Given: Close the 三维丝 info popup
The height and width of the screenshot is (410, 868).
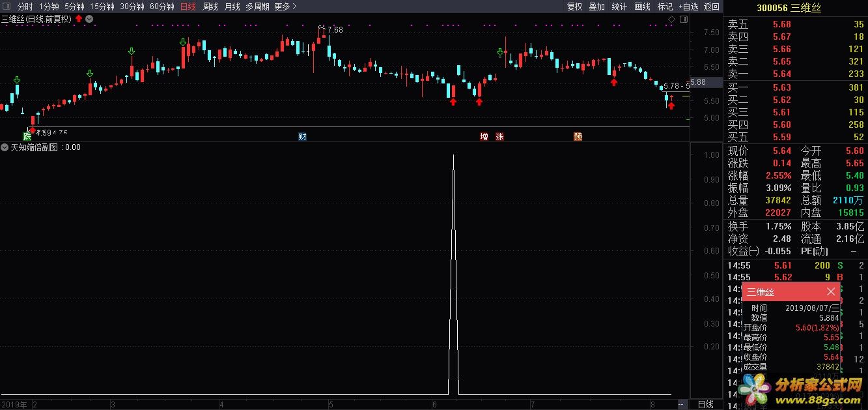Looking at the screenshot, I should click(831, 291).
